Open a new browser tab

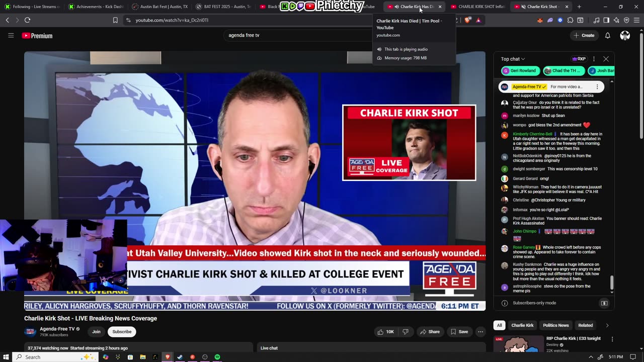579,7
